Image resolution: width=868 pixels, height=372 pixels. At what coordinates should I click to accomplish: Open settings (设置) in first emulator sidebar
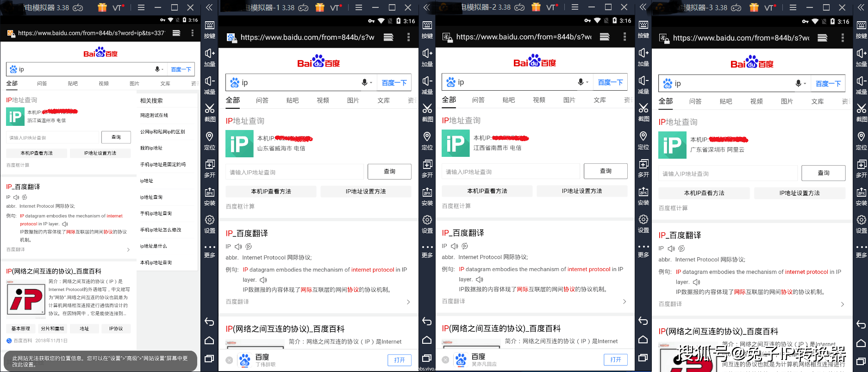[x=210, y=224]
